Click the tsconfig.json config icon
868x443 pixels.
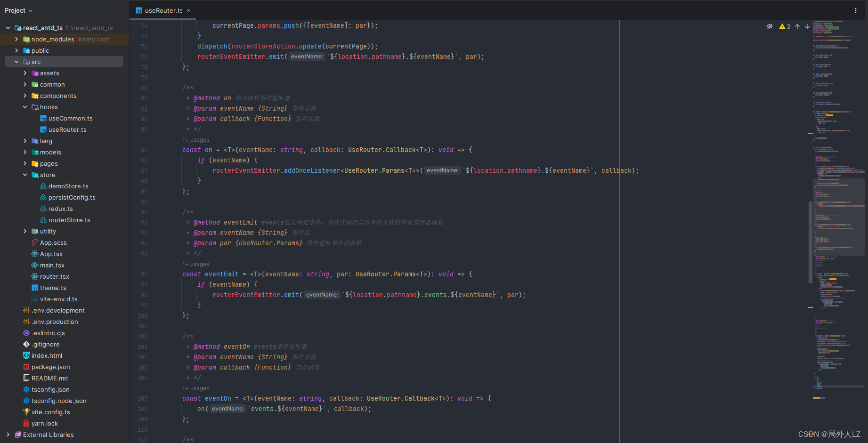click(26, 389)
